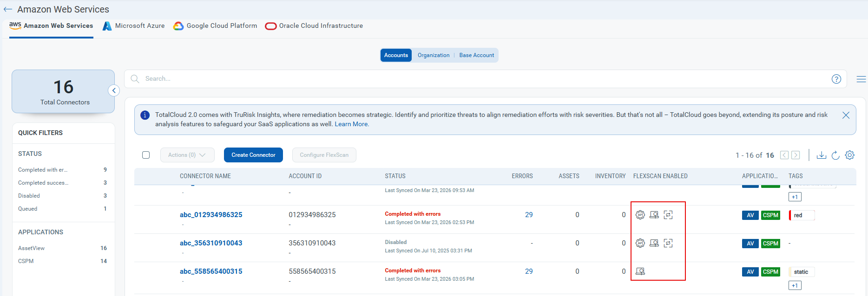Switch to the Google Cloud Platform tab
The width and height of the screenshot is (868, 296).
215,26
